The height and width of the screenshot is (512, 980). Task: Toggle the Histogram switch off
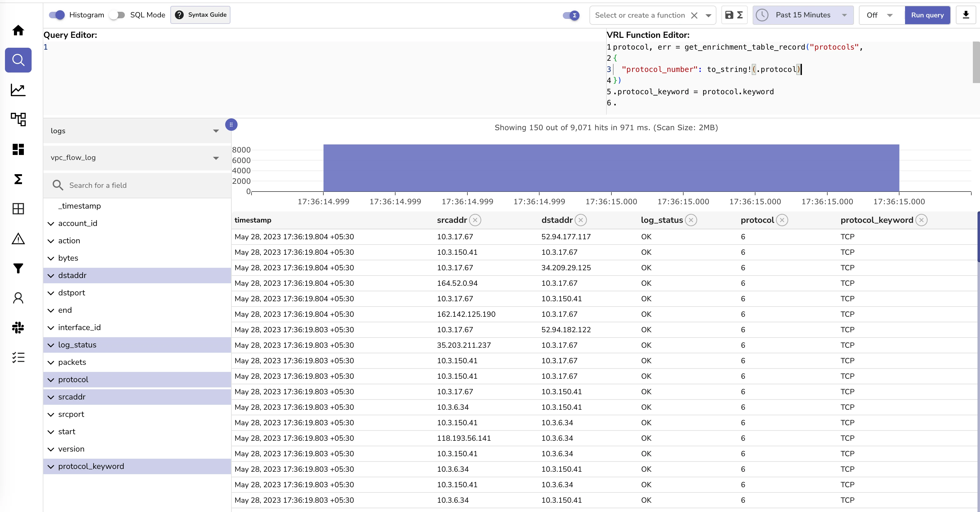coord(57,15)
